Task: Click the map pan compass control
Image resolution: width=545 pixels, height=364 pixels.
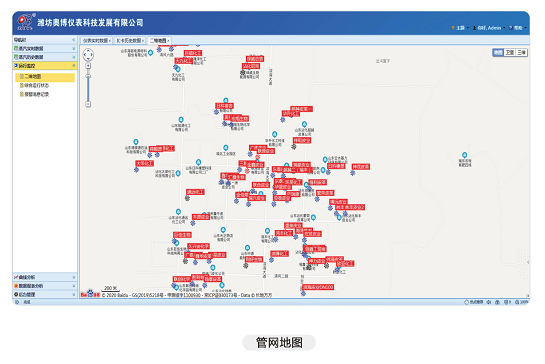Action: (88, 55)
